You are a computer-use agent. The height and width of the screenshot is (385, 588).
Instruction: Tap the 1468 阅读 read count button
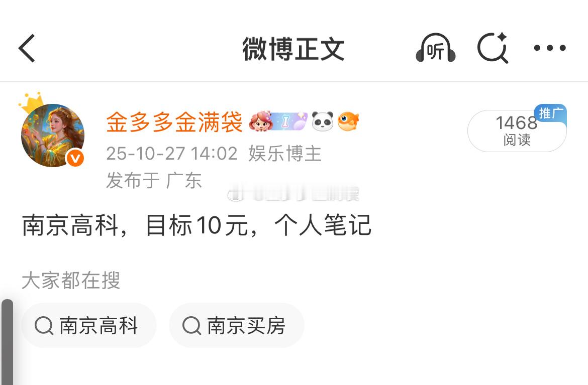(x=517, y=131)
